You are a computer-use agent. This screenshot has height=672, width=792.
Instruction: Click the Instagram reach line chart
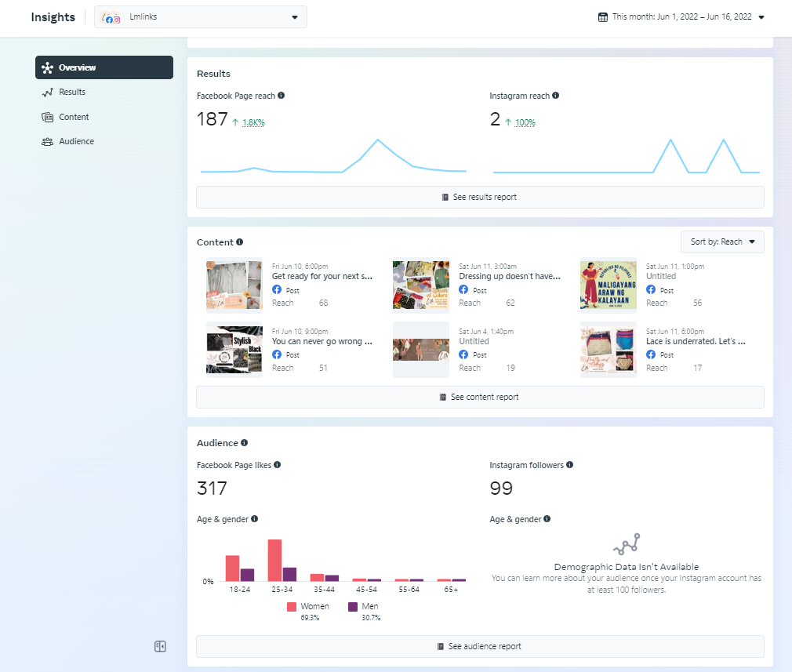(627, 156)
